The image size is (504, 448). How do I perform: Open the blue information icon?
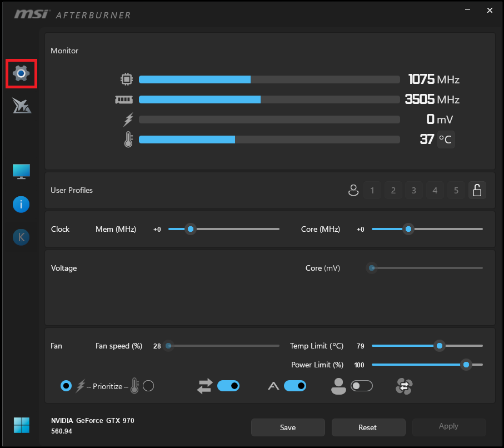point(21,204)
